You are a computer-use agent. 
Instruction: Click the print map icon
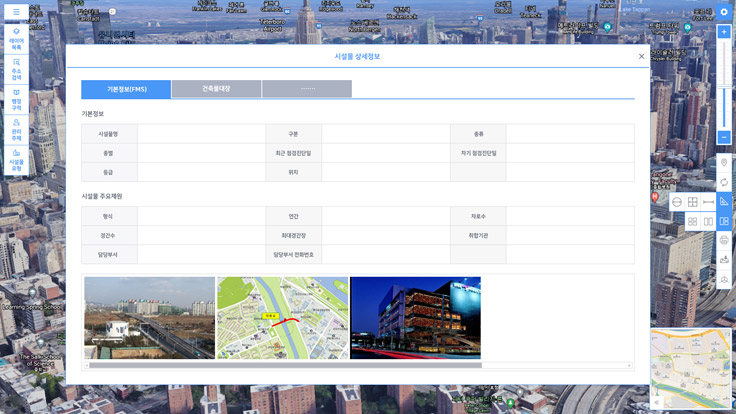tap(724, 241)
